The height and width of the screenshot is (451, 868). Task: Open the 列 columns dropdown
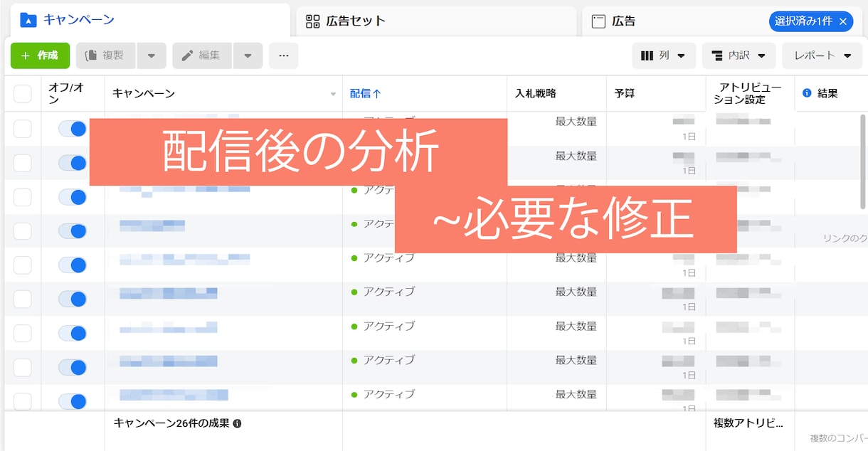coord(664,55)
